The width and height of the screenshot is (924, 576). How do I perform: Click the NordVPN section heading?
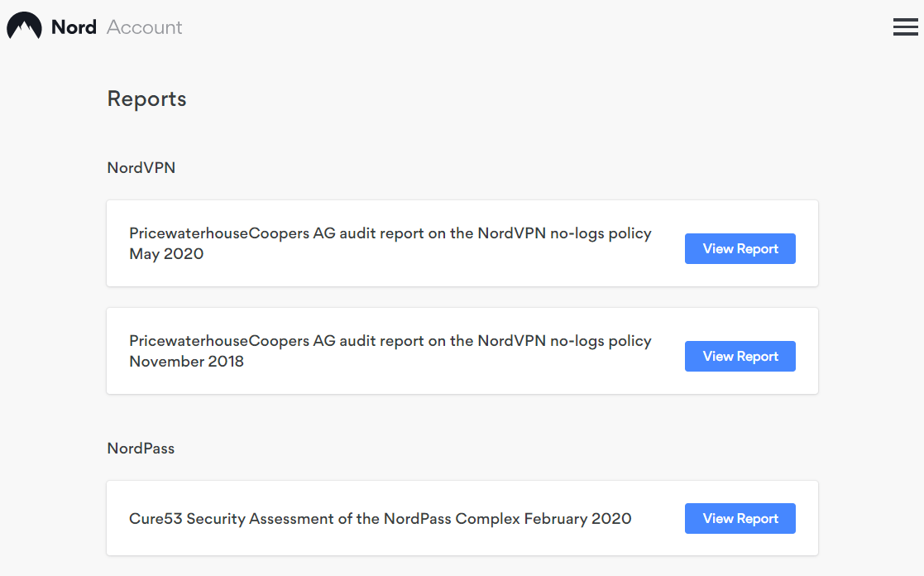[x=141, y=168]
